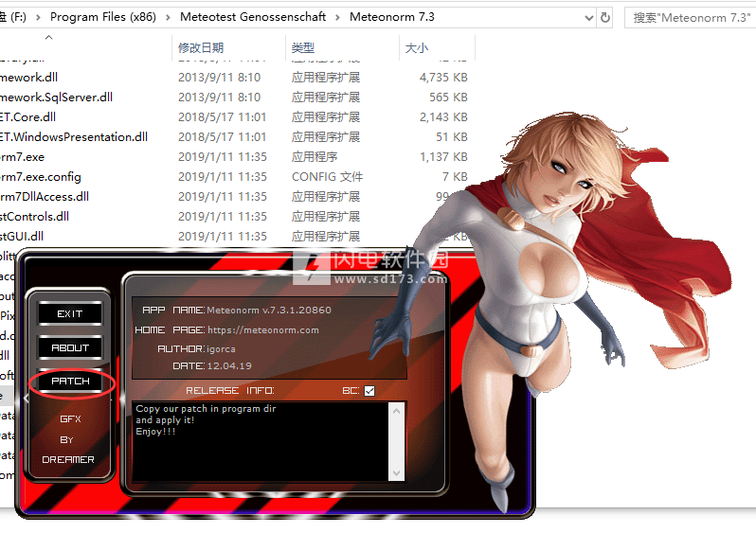Expand chevron after Meteotest Genossenschaft
756x533 pixels.
click(337, 17)
